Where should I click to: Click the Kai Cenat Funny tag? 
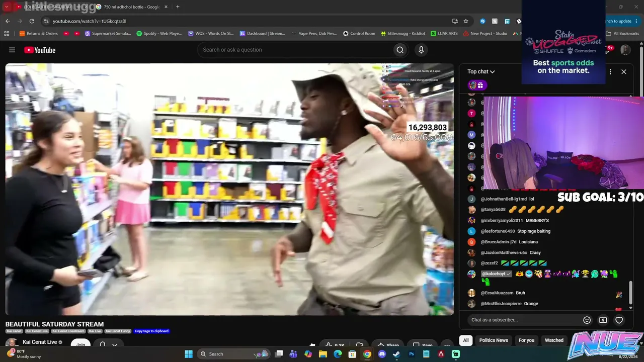(x=118, y=331)
